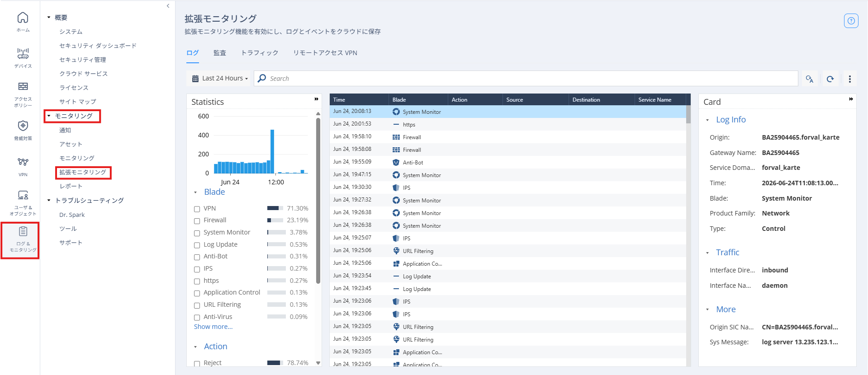
Task: Check the Application Control blade filter
Action: 197,293
